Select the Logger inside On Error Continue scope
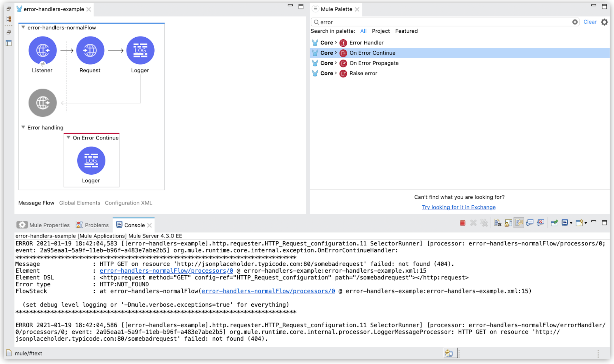Image resolution: width=614 pixels, height=364 pixels. coord(91,161)
